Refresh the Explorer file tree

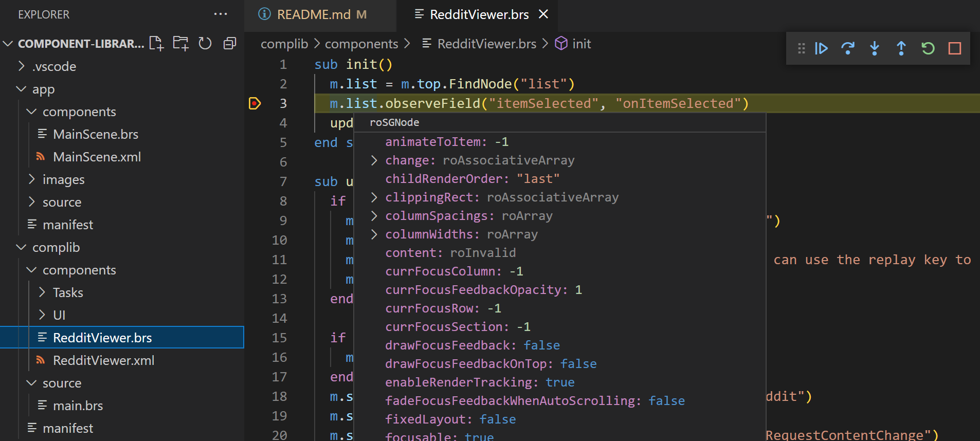205,44
